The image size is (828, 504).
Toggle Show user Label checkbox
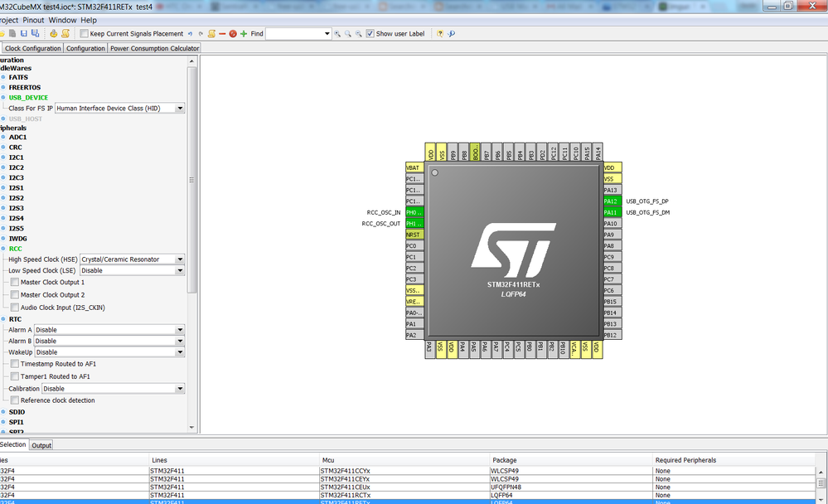[370, 33]
